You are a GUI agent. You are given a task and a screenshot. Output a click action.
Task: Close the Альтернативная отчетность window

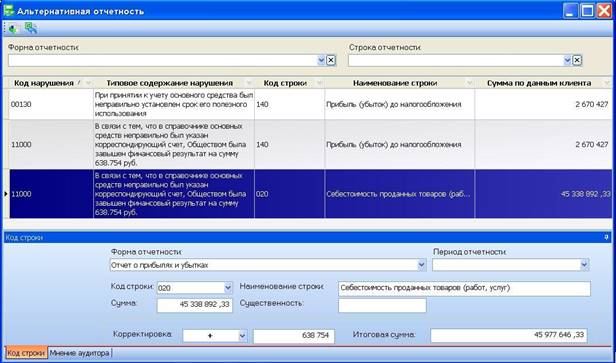click(x=604, y=11)
